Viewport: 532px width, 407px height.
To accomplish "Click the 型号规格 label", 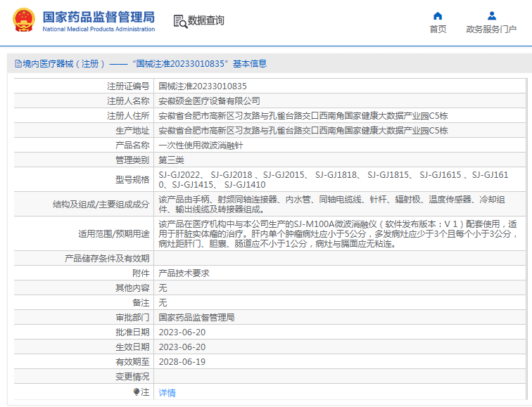I will click(x=132, y=180).
